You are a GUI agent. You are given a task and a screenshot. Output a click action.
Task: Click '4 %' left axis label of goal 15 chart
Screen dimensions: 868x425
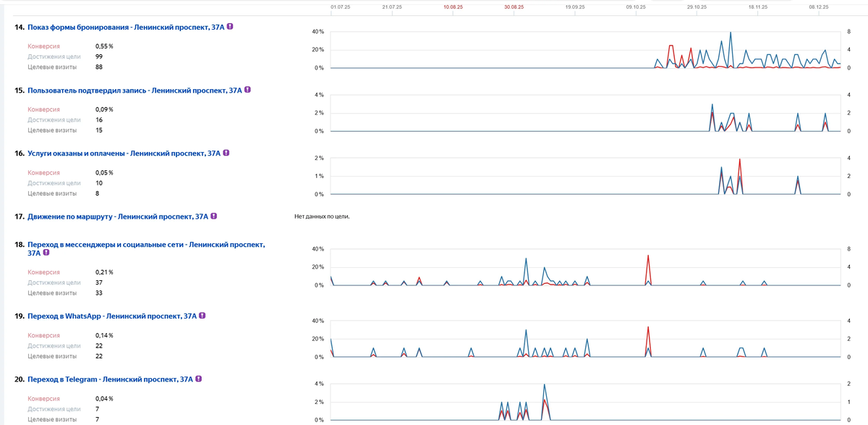point(319,95)
